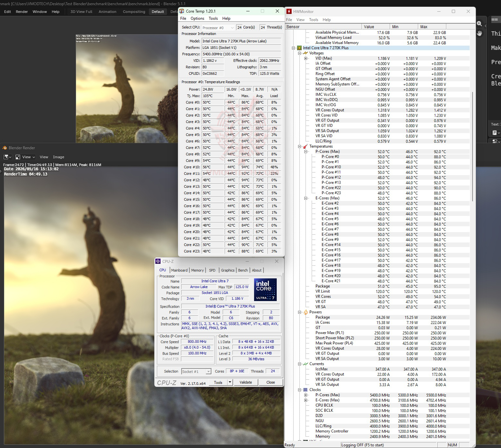The width and height of the screenshot is (501, 448).
Task: Click the Value column header in HWMonitor
Action: pos(376,27)
